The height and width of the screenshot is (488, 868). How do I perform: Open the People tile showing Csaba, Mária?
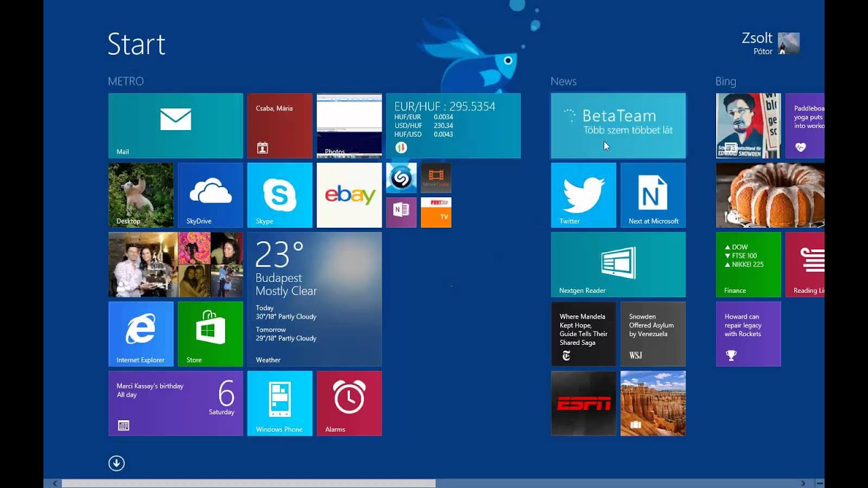[x=279, y=126]
